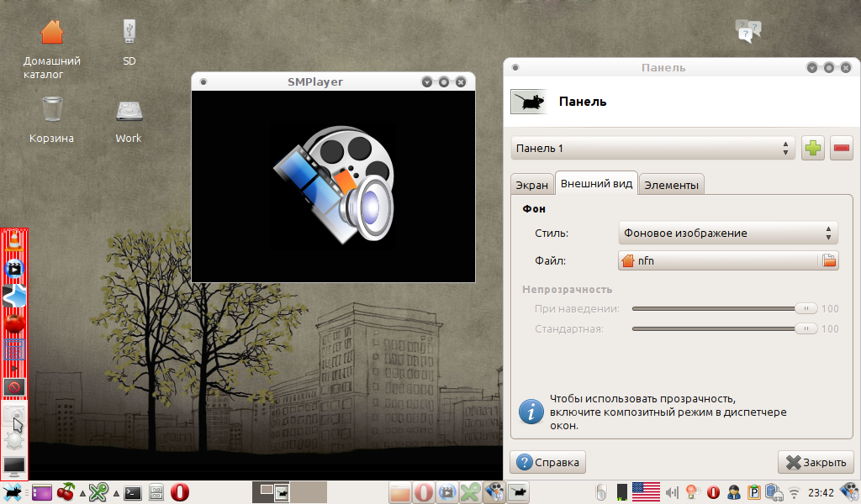Select the Корзина trash desktop icon
The height and width of the screenshot is (504, 861).
click(x=51, y=119)
